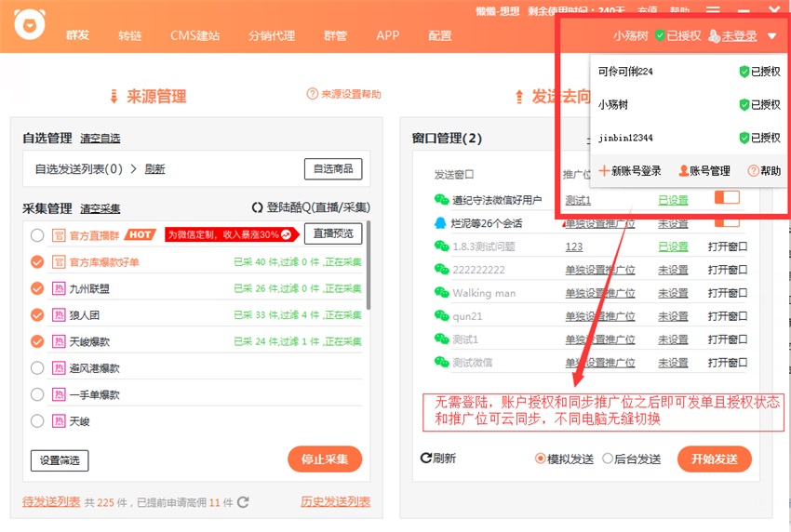Open the CMS建站 tab
791x532 pixels.
coord(194,35)
